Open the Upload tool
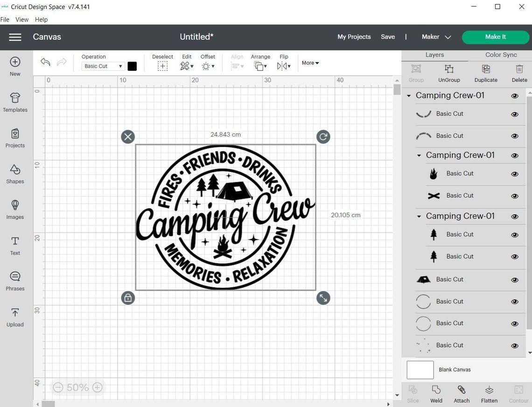Viewport: 532px width, 407px height. 14,317
